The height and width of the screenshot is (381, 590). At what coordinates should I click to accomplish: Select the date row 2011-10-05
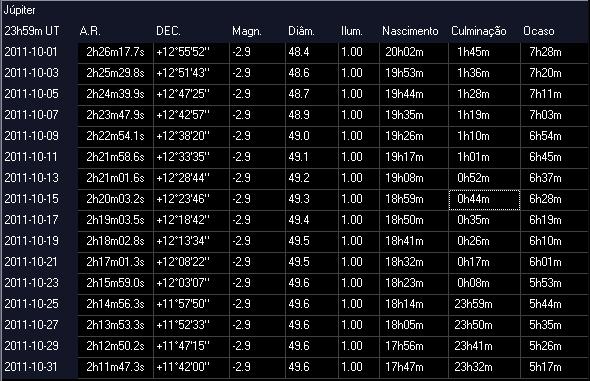32,94
